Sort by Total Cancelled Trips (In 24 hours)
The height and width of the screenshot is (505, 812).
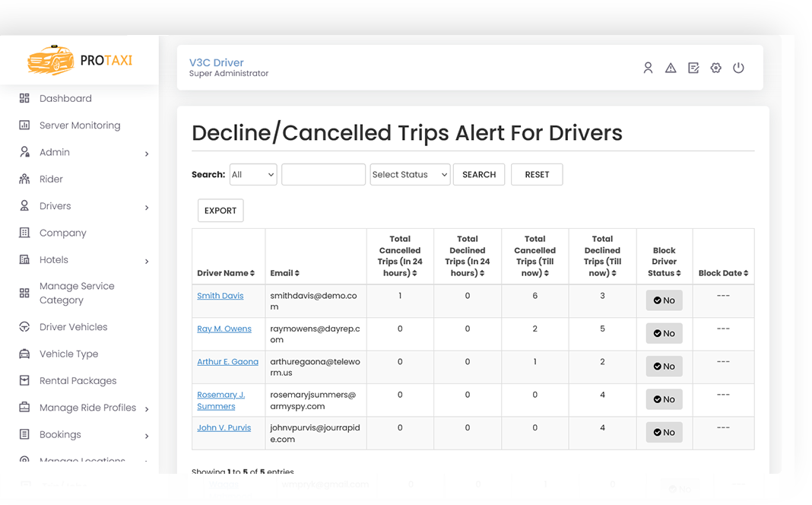click(x=415, y=273)
